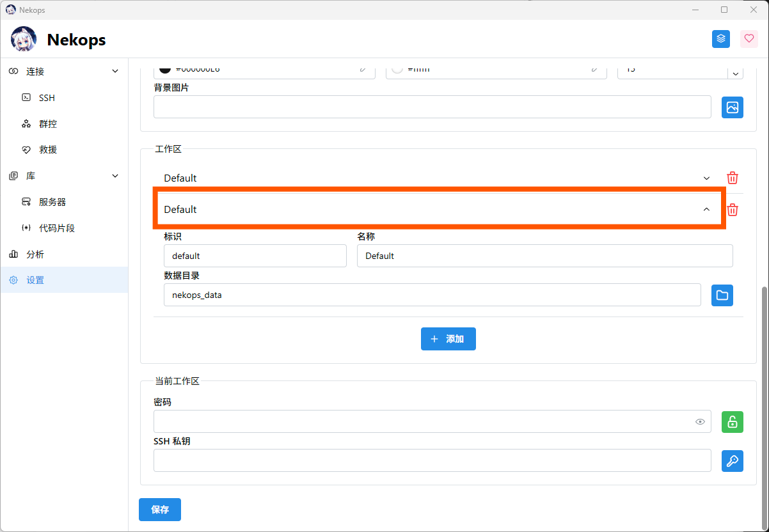Browse data directory with folder icon

722,295
